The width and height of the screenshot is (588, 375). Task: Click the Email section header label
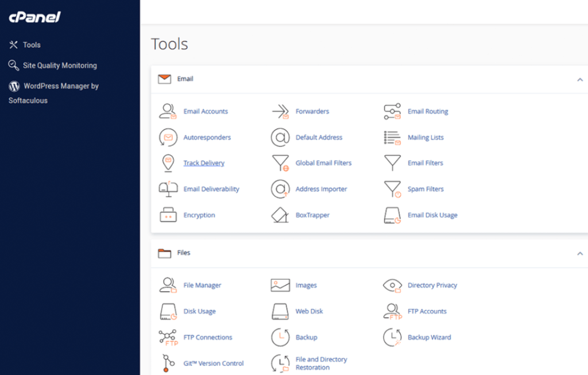185,79
